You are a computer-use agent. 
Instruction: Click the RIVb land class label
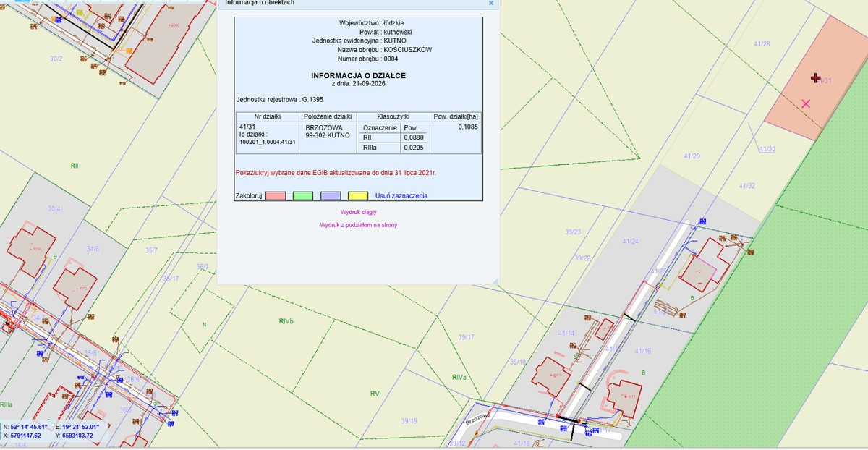[286, 321]
